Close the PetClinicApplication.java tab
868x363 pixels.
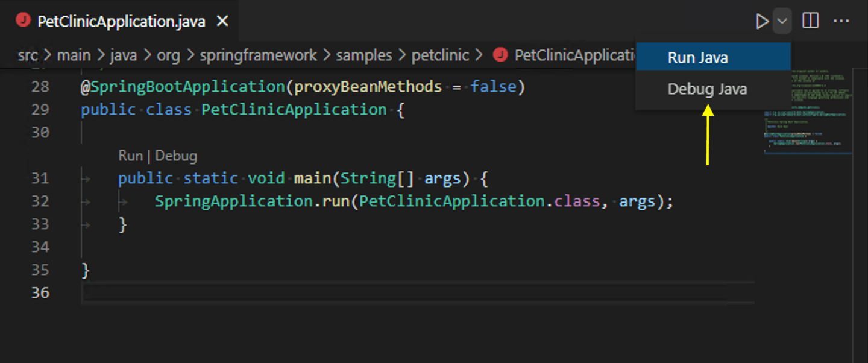[222, 20]
